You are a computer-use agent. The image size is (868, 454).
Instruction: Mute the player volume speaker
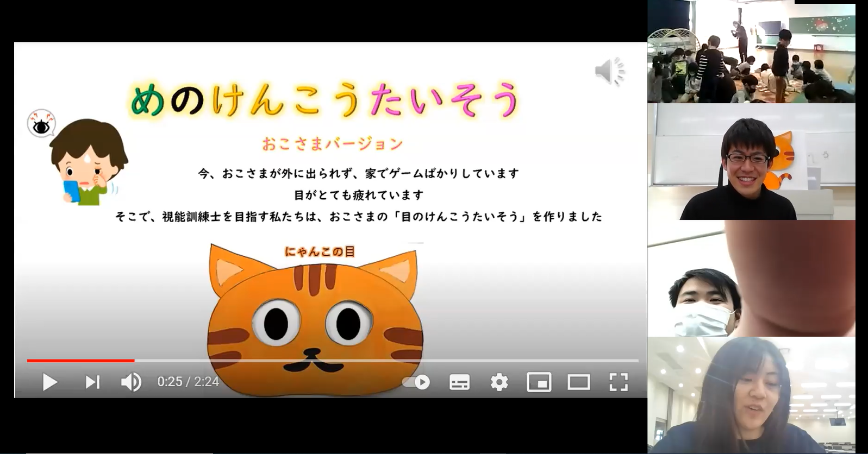[x=130, y=382]
